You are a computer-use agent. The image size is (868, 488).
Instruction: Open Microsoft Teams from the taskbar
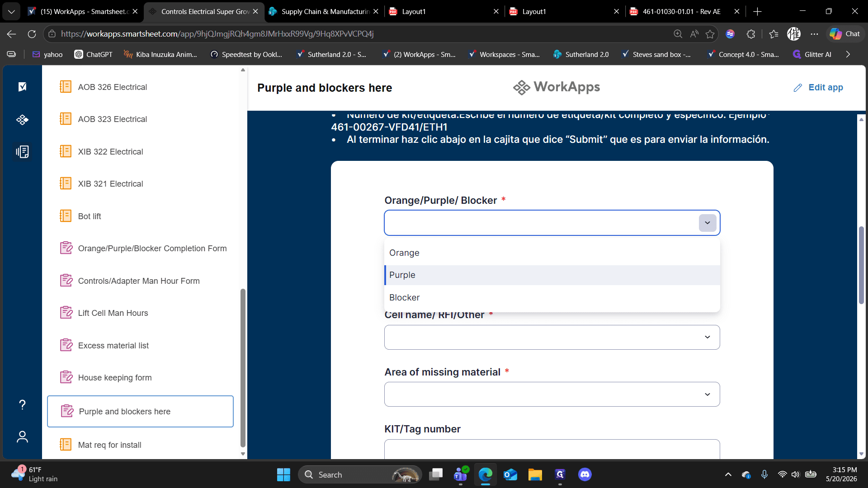(x=461, y=474)
